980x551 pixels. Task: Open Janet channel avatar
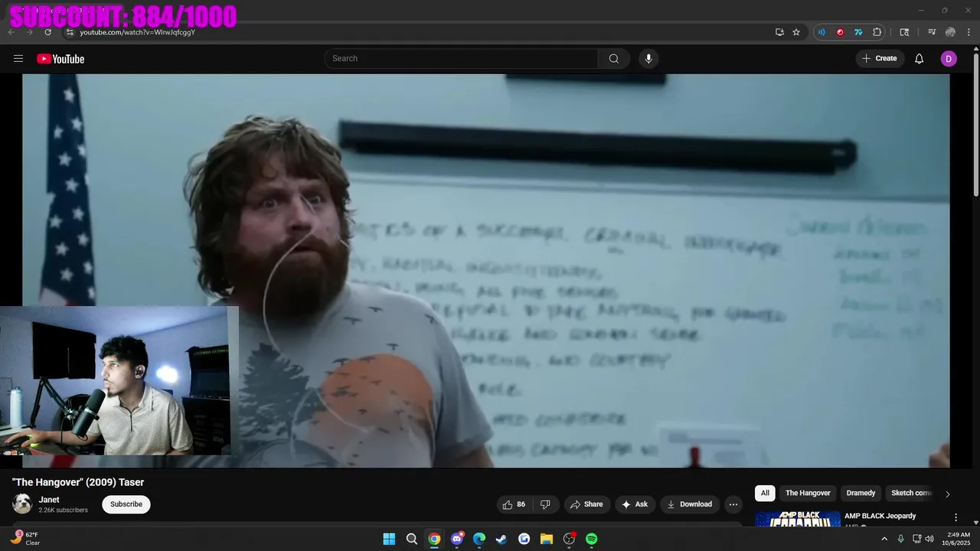point(22,504)
